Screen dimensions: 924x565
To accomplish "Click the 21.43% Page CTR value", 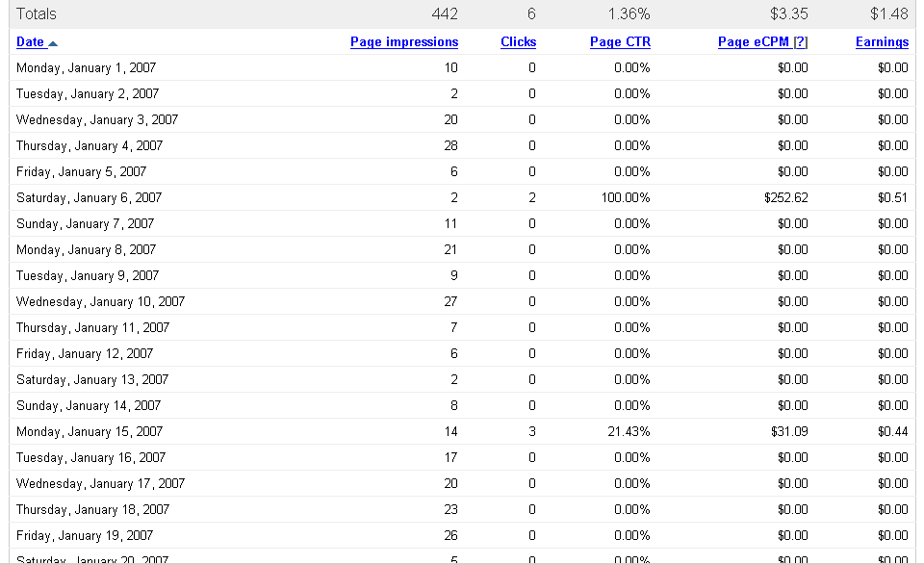I will point(629,432).
